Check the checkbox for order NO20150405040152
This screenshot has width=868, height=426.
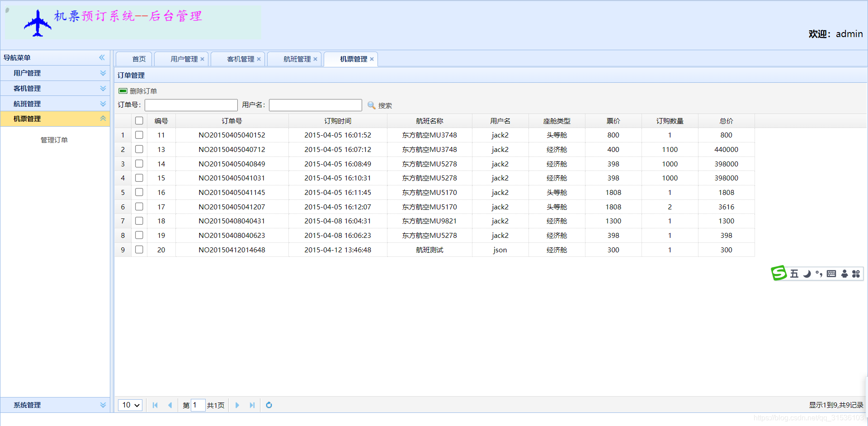tap(139, 134)
